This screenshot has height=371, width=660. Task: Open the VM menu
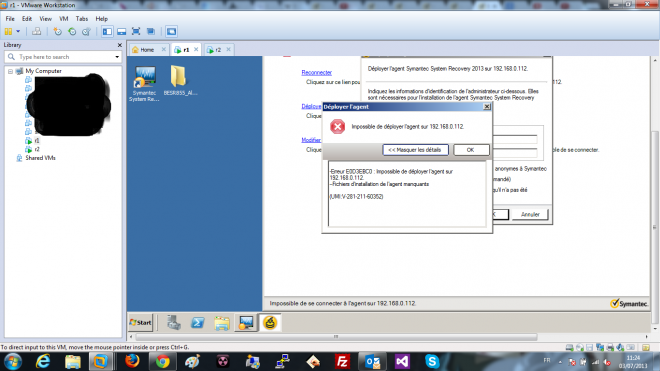[x=64, y=19]
